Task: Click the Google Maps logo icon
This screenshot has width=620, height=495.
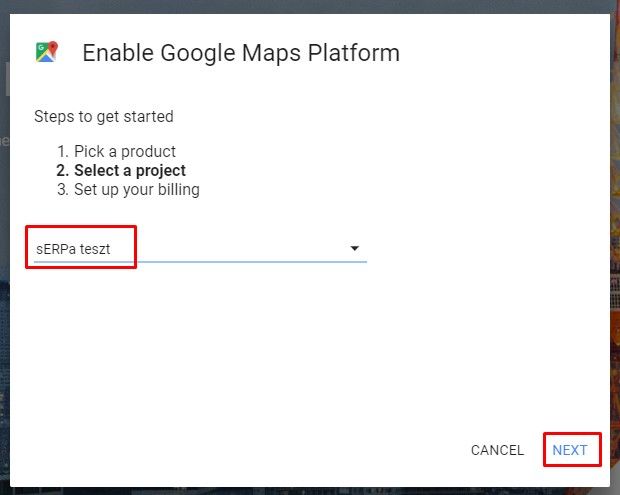Action: [x=47, y=52]
